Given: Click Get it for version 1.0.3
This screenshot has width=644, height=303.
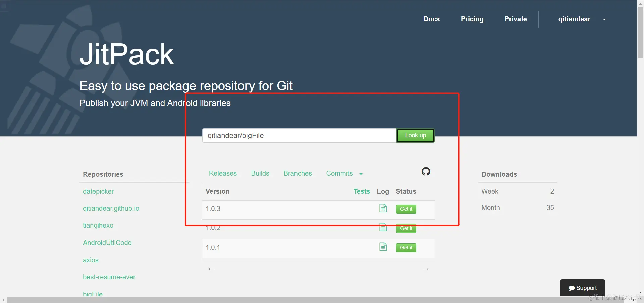Looking at the screenshot, I should [406, 209].
